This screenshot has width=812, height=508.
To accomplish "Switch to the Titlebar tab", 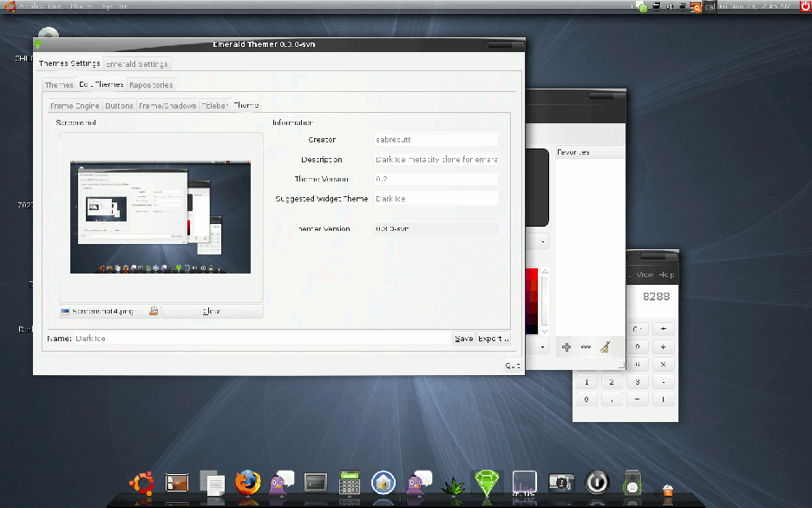I will click(214, 105).
